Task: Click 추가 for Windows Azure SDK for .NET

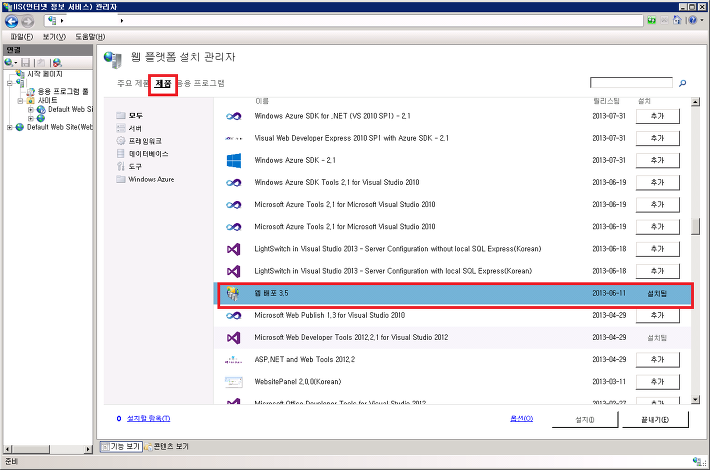Action: pos(657,116)
